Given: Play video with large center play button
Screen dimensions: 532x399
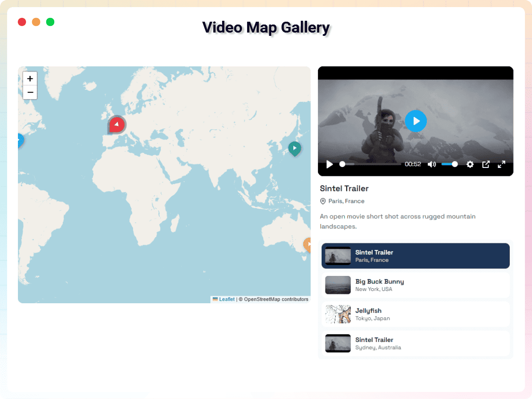Looking at the screenshot, I should point(416,121).
